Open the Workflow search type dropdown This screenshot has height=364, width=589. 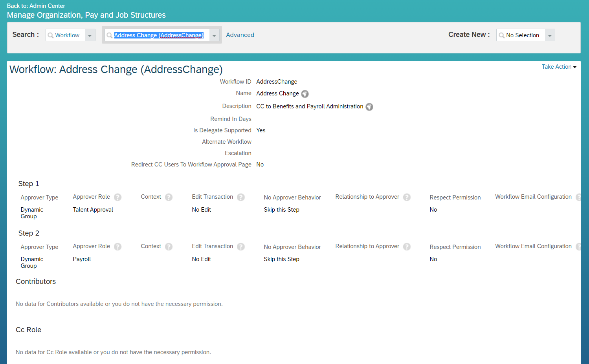90,35
